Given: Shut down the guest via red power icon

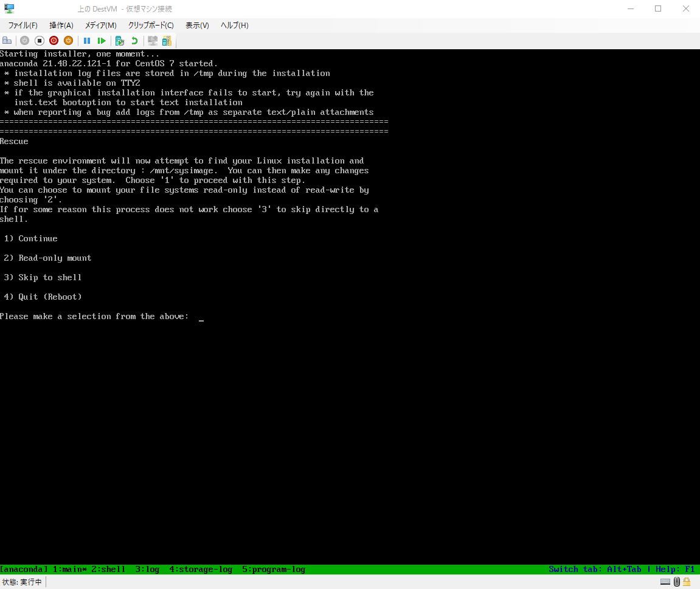Looking at the screenshot, I should coord(54,40).
